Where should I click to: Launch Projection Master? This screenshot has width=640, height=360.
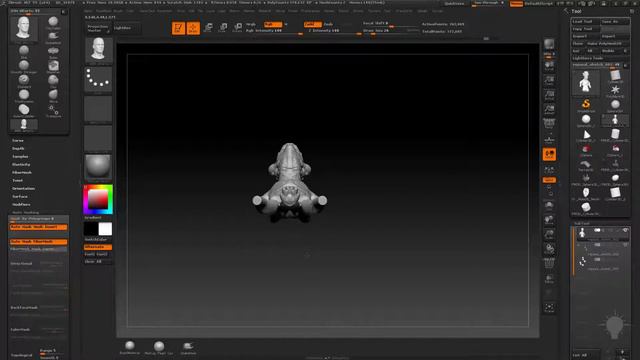98,28
